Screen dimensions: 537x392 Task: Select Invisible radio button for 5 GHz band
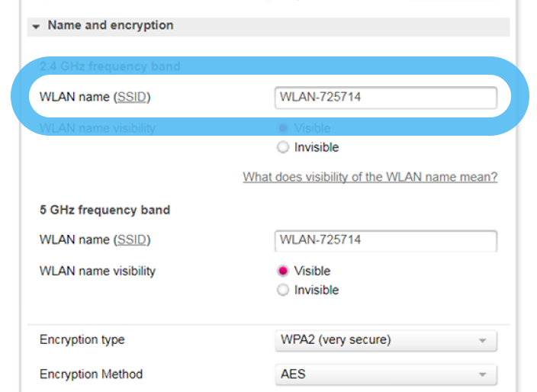pyautogui.click(x=283, y=290)
